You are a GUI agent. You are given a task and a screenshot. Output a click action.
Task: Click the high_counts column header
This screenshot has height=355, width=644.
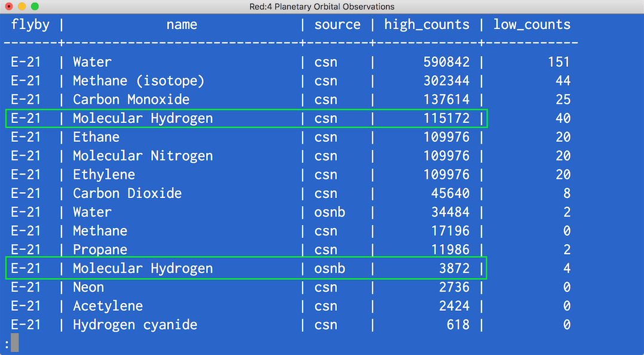[427, 25]
